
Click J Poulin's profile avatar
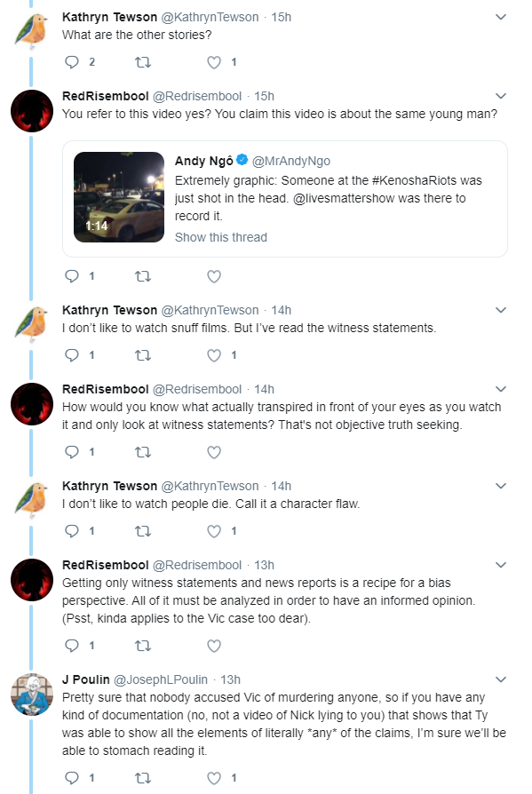32,695
